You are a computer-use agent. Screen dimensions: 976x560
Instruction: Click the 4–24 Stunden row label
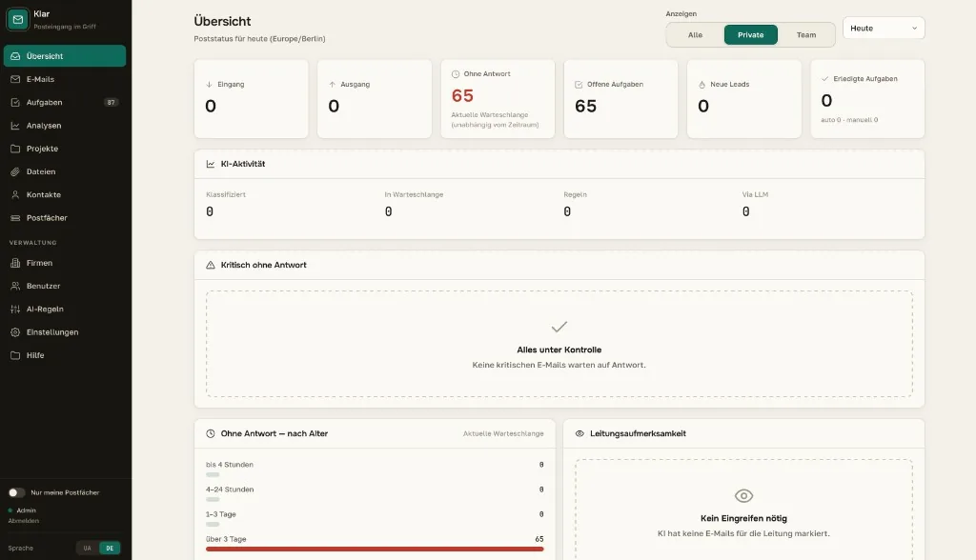pyautogui.click(x=230, y=490)
